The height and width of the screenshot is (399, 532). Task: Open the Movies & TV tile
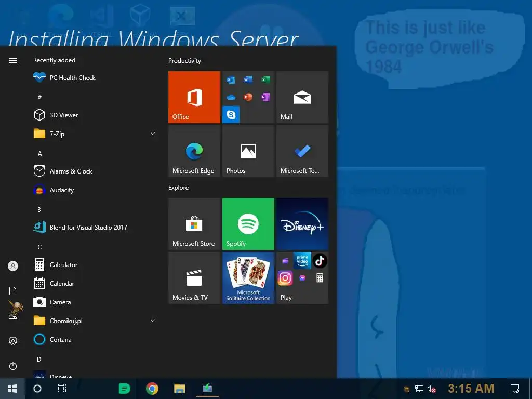[194, 278]
